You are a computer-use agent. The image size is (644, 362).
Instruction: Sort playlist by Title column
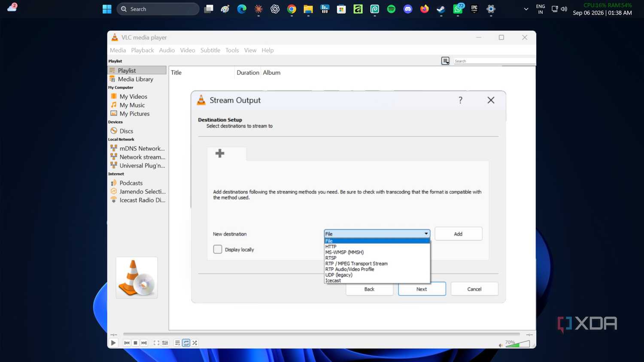coord(202,73)
